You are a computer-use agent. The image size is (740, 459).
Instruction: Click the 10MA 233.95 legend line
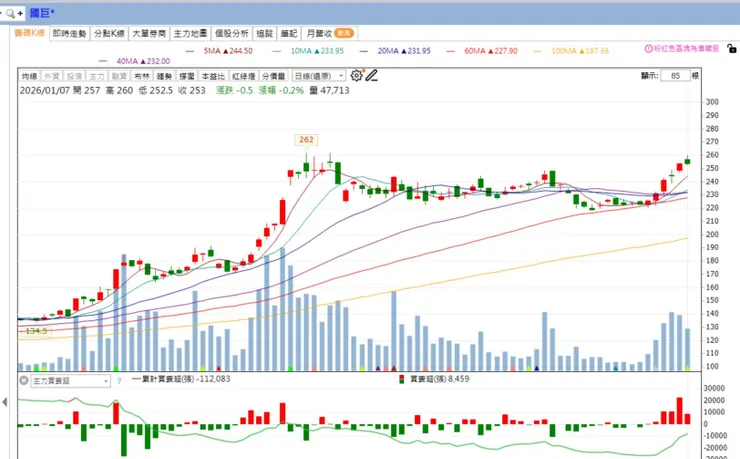coord(308,50)
